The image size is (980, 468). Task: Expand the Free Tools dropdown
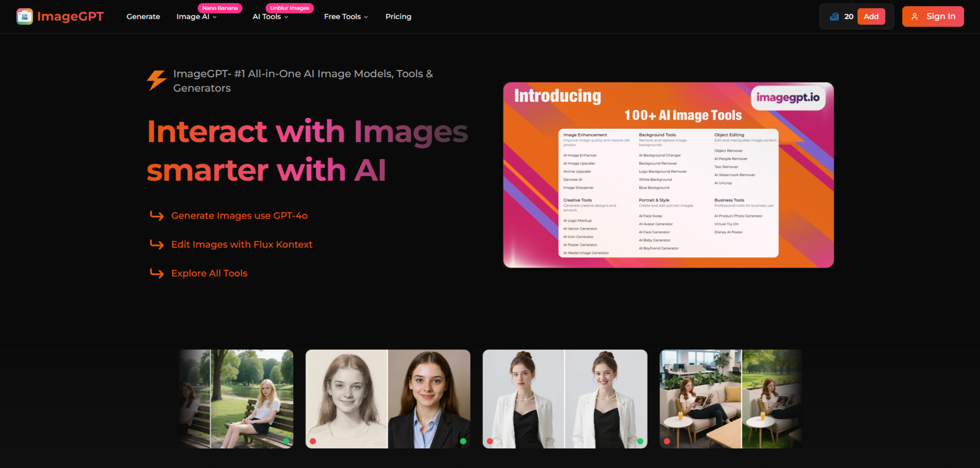(x=346, y=17)
